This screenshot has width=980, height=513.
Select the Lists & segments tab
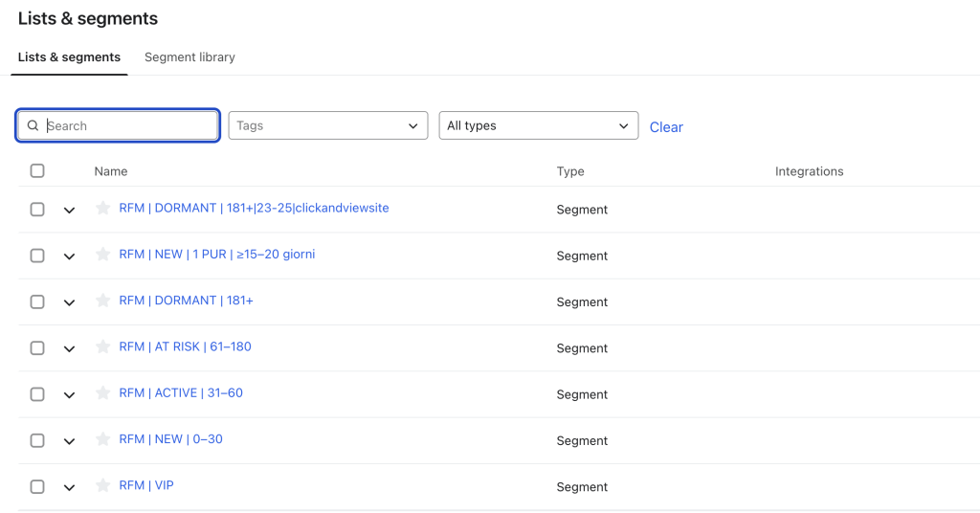pos(69,56)
